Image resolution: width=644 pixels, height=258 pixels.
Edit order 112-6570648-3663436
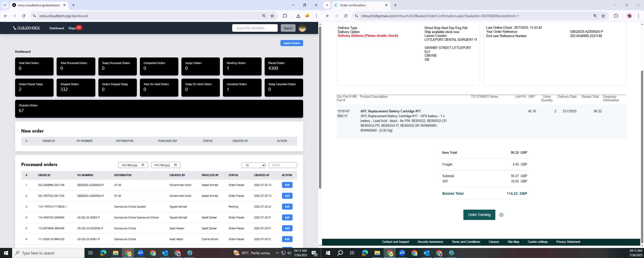point(287,228)
